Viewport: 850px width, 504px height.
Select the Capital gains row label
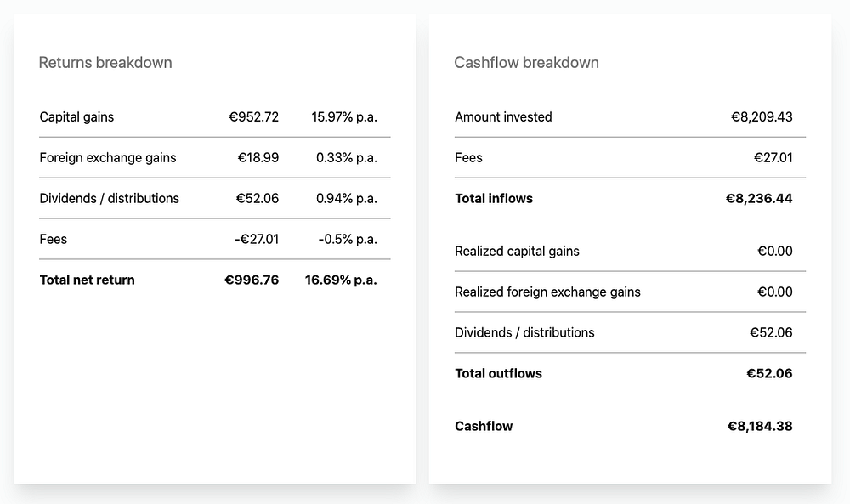pyautogui.click(x=76, y=117)
